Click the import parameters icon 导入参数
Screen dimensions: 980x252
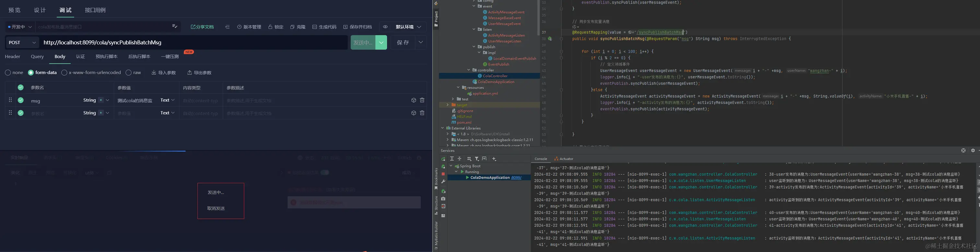tap(154, 72)
